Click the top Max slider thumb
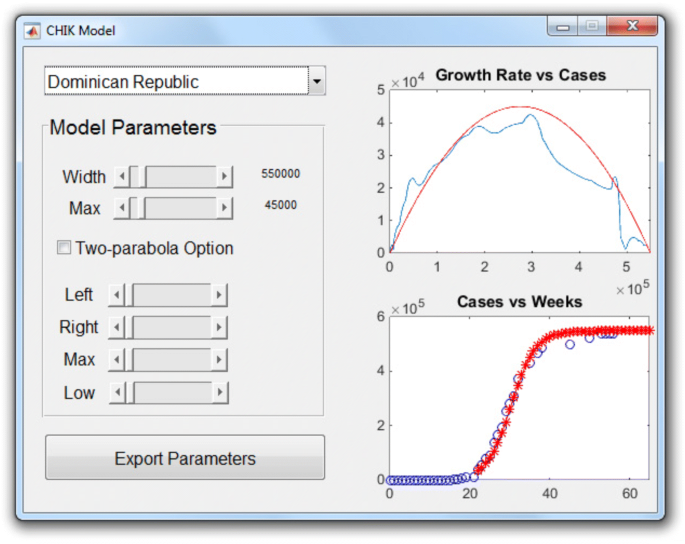 (141, 208)
